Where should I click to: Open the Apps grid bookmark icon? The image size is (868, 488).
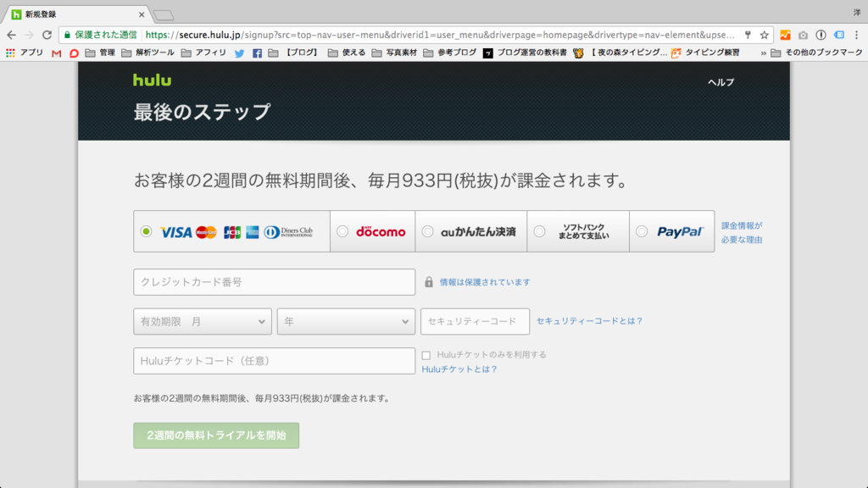tap(10, 53)
